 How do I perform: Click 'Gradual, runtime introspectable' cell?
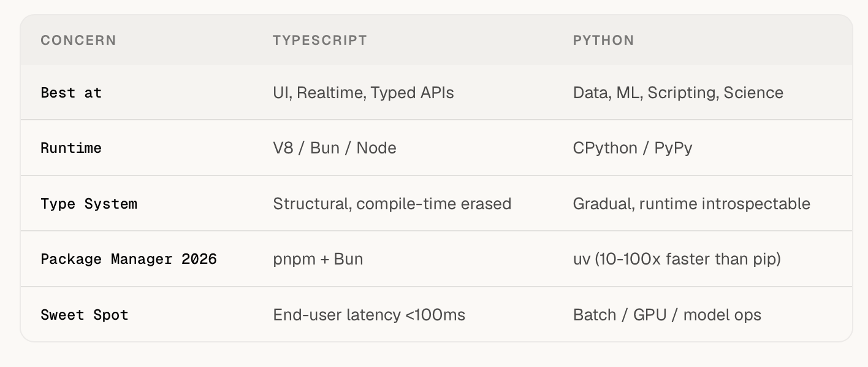click(x=691, y=204)
